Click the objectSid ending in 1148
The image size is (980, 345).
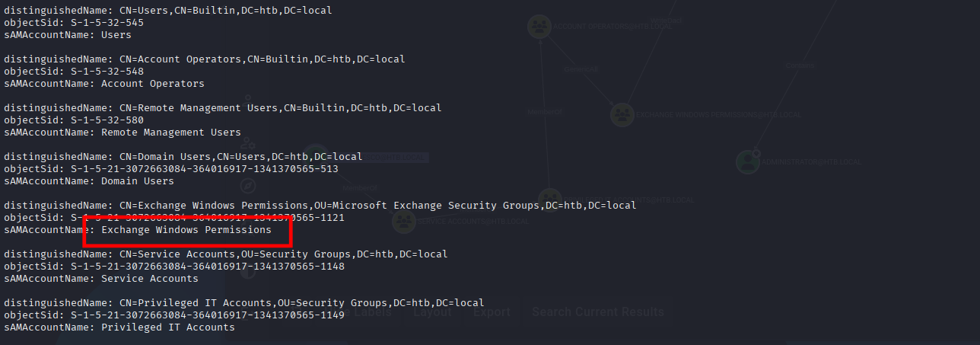(x=173, y=266)
